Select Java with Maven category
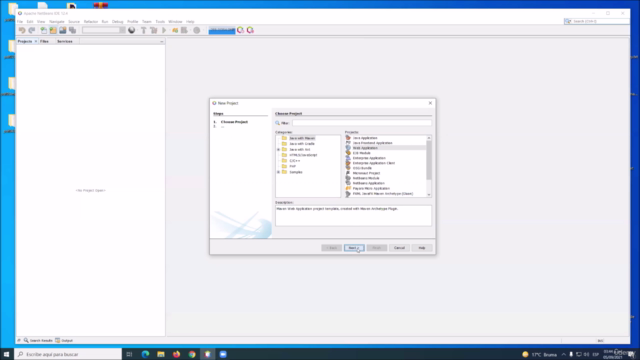This screenshot has height=360, width=640. coord(302,138)
